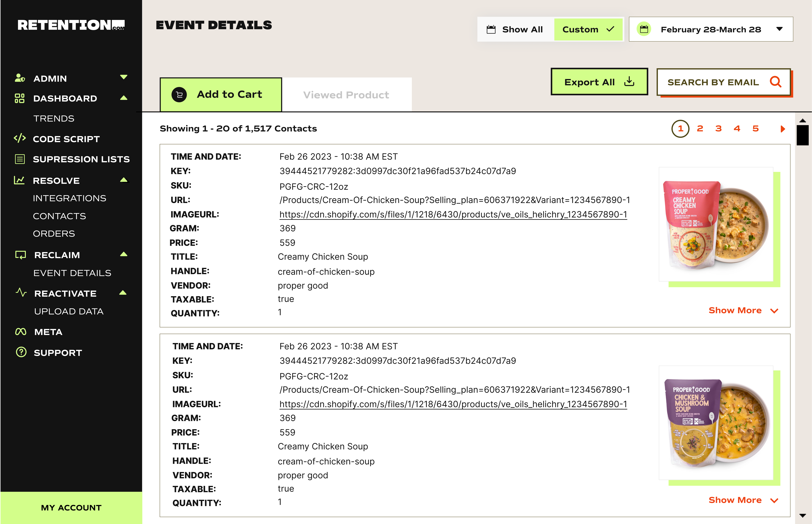
Task: Click the Code Script brackets icon
Action: point(20,138)
